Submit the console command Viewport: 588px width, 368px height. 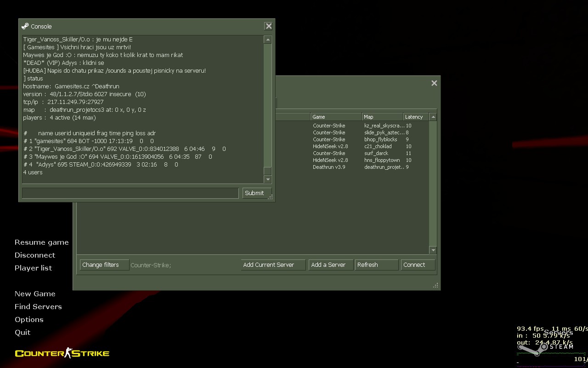pos(257,193)
